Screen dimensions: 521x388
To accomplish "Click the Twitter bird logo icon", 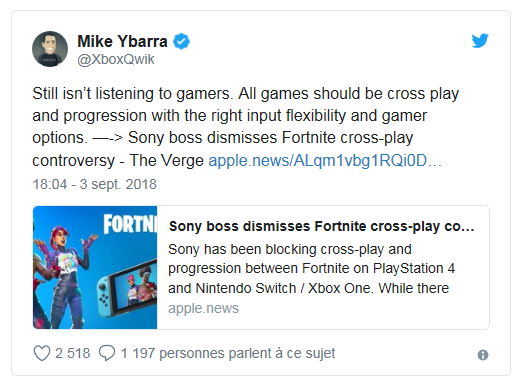I will 480,40.
